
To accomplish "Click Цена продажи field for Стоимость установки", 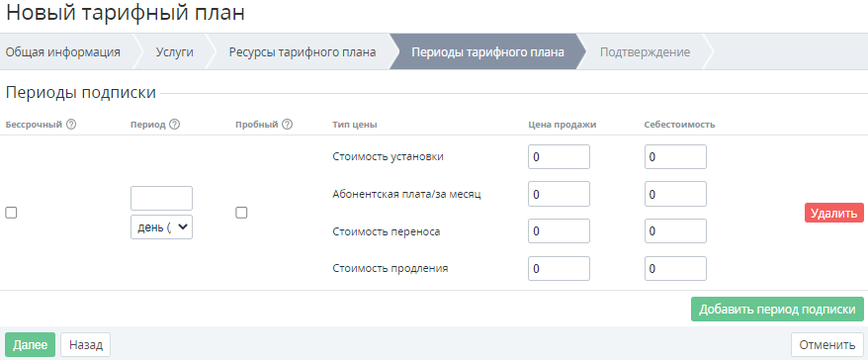I will click(560, 156).
